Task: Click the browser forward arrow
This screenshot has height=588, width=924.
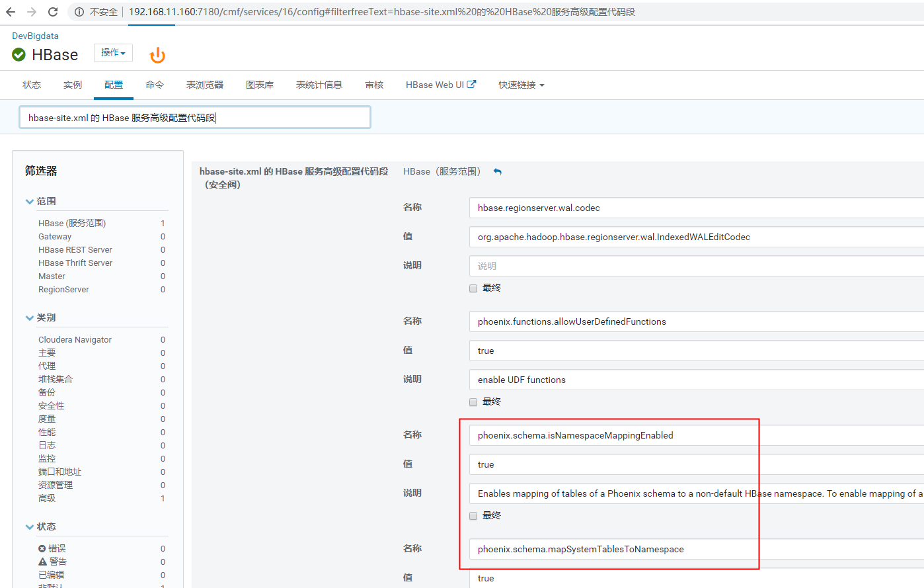Action: [x=32, y=12]
